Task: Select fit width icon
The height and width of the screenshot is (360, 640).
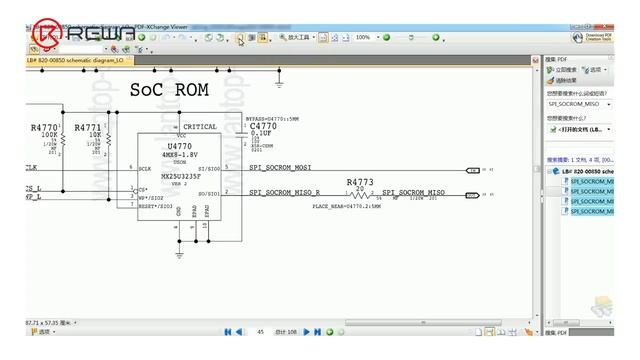Action: point(346,38)
